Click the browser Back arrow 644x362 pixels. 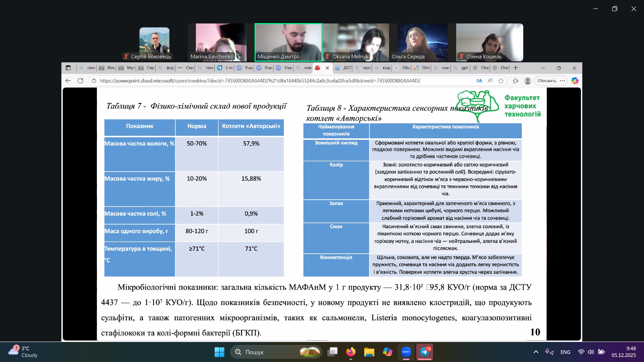pyautogui.click(x=68, y=81)
